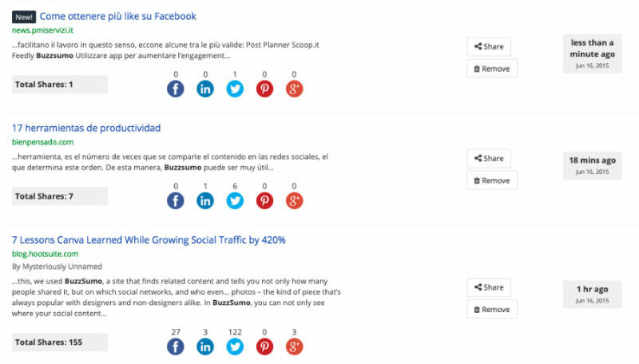This screenshot has height=364, width=639.
Task: Remove the 'Come ottenere più like' article
Action: pos(491,69)
